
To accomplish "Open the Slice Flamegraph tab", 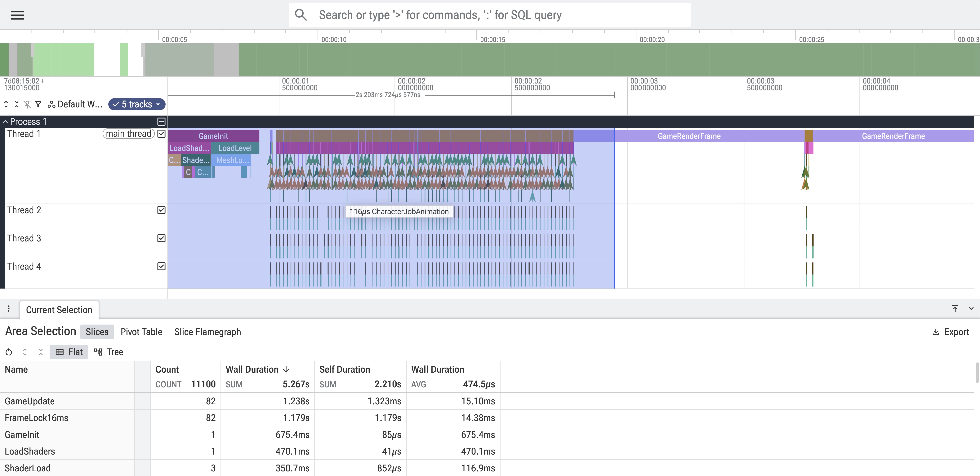I will (208, 332).
